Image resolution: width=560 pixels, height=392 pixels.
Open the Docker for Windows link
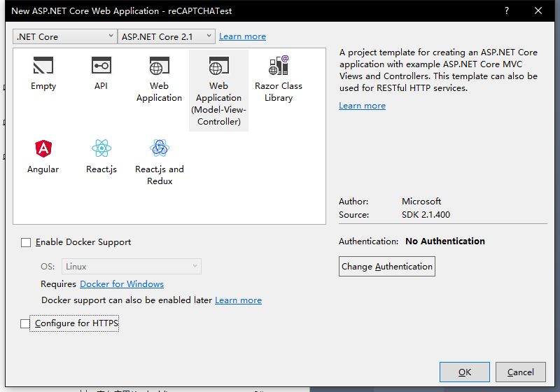pyautogui.click(x=122, y=284)
